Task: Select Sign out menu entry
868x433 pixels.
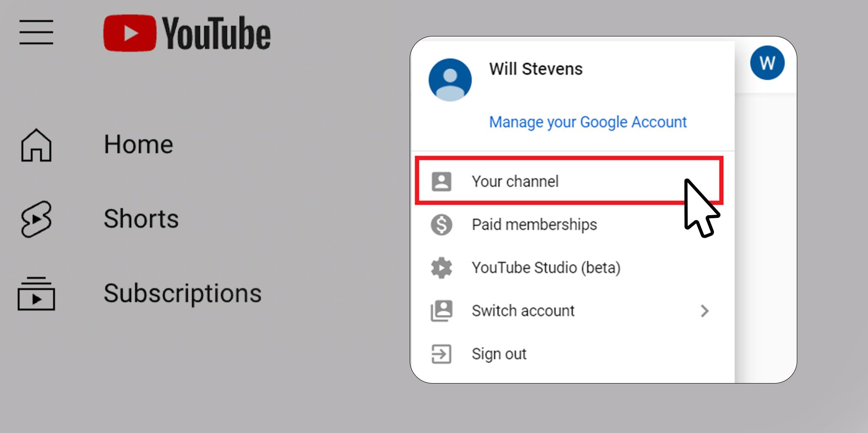Action: [572, 354]
